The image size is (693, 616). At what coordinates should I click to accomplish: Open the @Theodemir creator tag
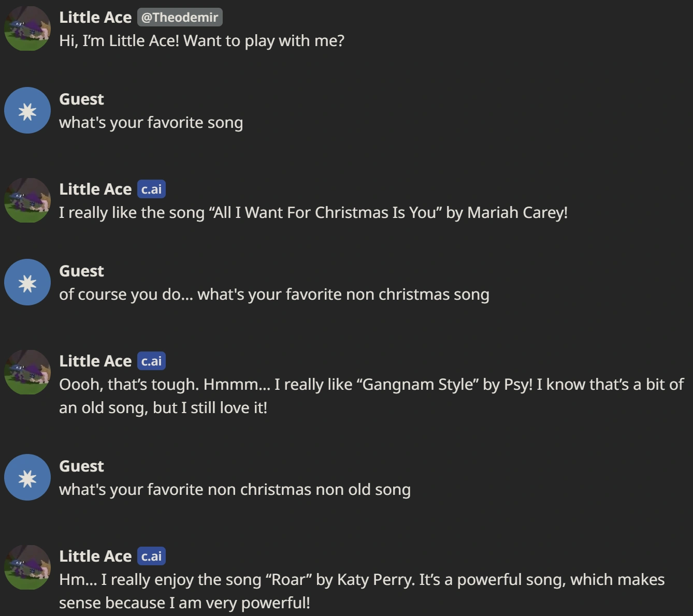[180, 17]
